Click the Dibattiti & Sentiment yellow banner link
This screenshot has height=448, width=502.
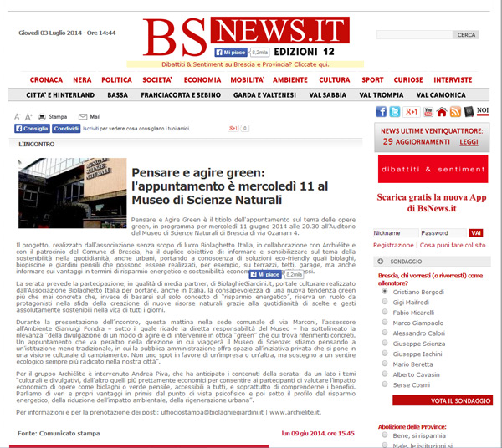[x=245, y=64]
